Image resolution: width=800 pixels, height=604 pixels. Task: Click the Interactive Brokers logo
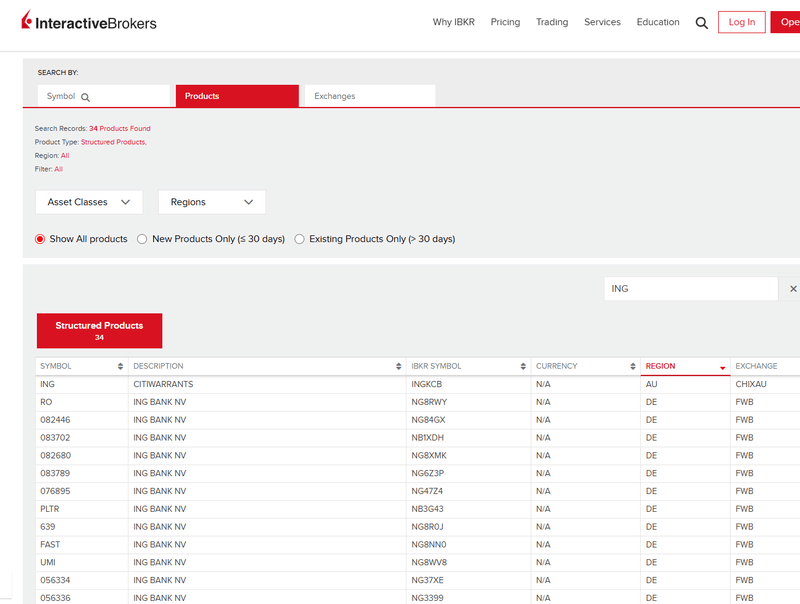pyautogui.click(x=89, y=21)
